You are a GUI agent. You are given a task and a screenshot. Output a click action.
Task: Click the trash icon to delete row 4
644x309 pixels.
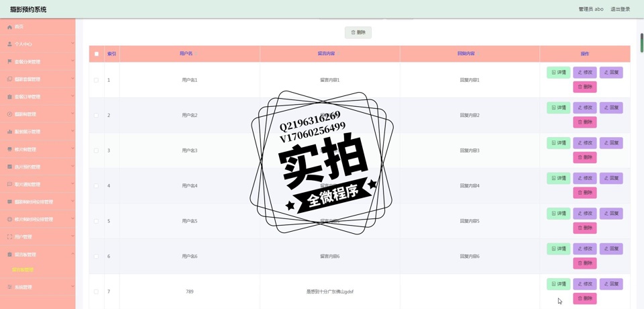tap(580, 193)
